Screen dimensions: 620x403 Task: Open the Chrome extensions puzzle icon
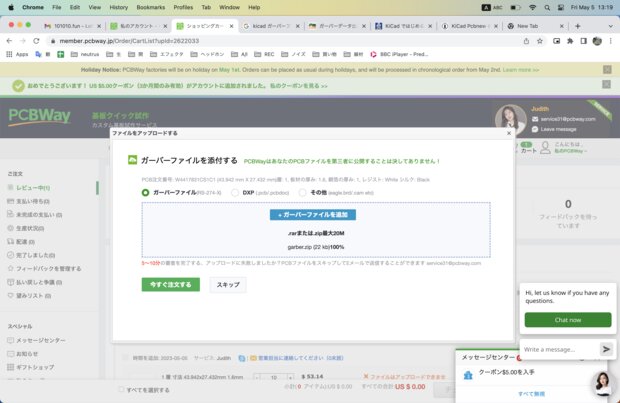pyautogui.click(x=570, y=41)
